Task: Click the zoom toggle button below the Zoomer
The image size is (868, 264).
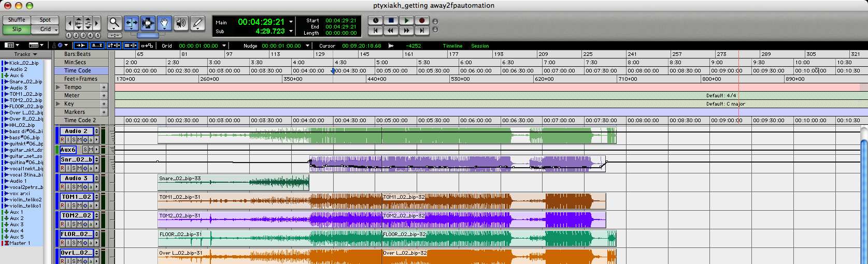Action: click(x=115, y=35)
